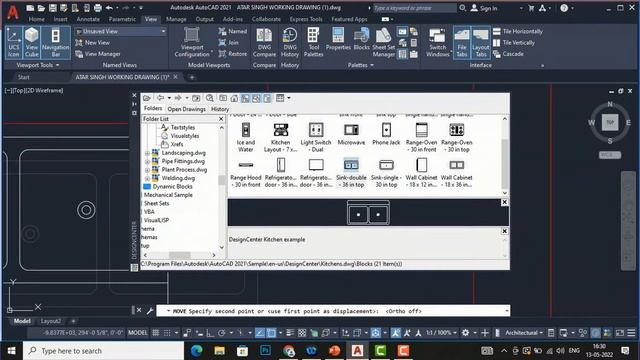Select the Phone Jack block
640x360 pixels.
tap(386, 134)
